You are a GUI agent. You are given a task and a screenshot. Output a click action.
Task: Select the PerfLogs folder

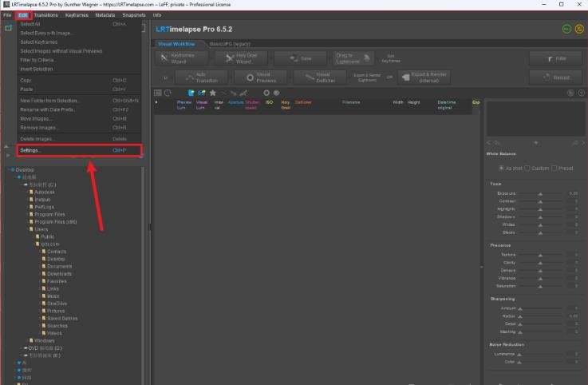[x=44, y=207]
